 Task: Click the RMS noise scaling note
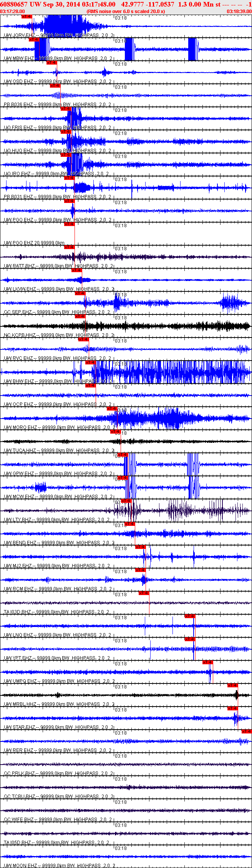[x=126, y=12]
